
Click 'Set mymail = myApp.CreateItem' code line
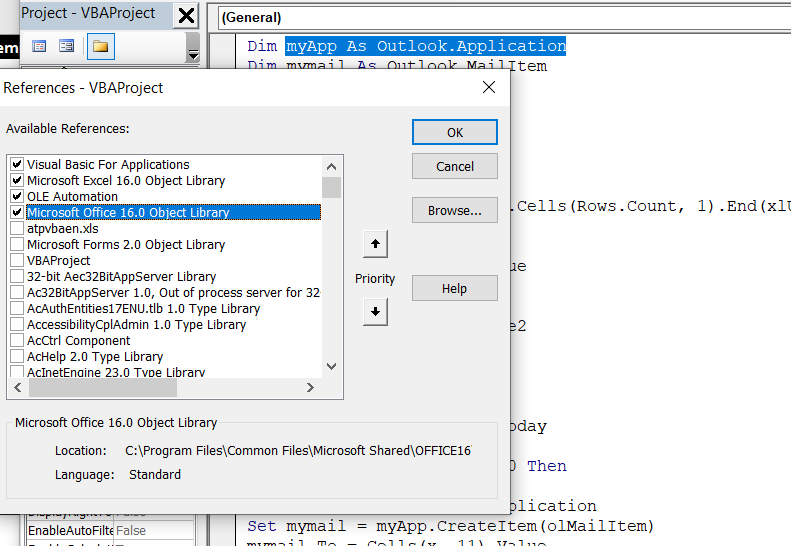[450, 526]
